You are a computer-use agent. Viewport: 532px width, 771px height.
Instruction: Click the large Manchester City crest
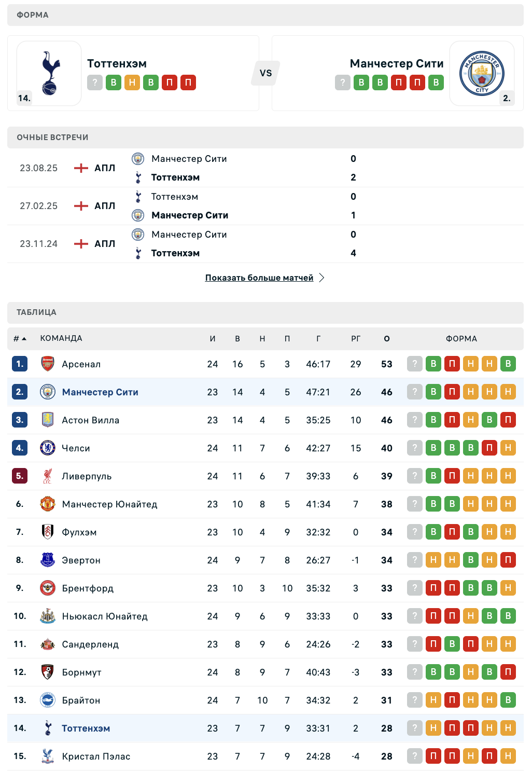coord(482,73)
